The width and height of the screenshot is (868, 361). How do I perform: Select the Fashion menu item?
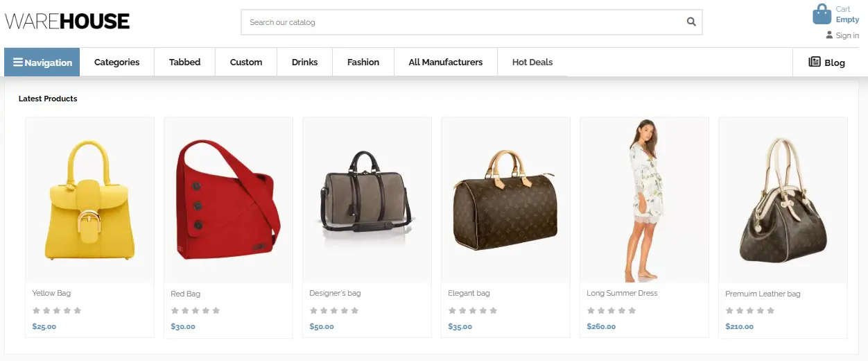(363, 62)
